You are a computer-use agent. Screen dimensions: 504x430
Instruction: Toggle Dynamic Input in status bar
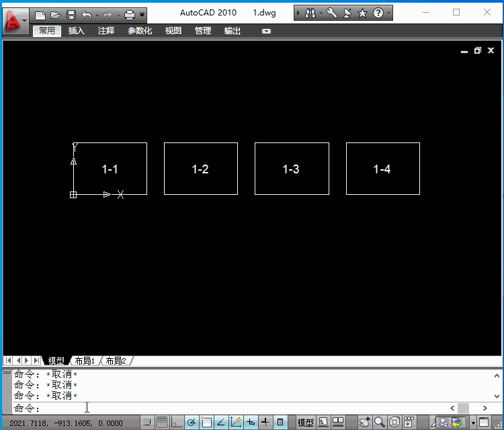click(251, 422)
